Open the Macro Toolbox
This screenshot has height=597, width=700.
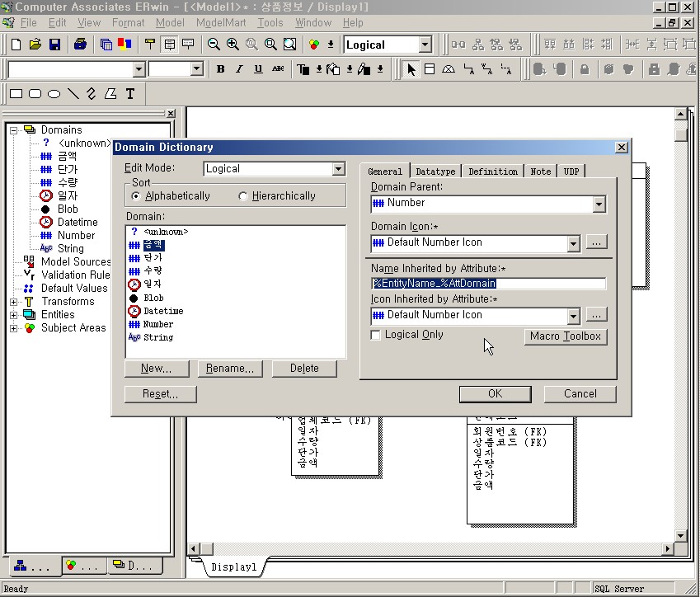566,336
